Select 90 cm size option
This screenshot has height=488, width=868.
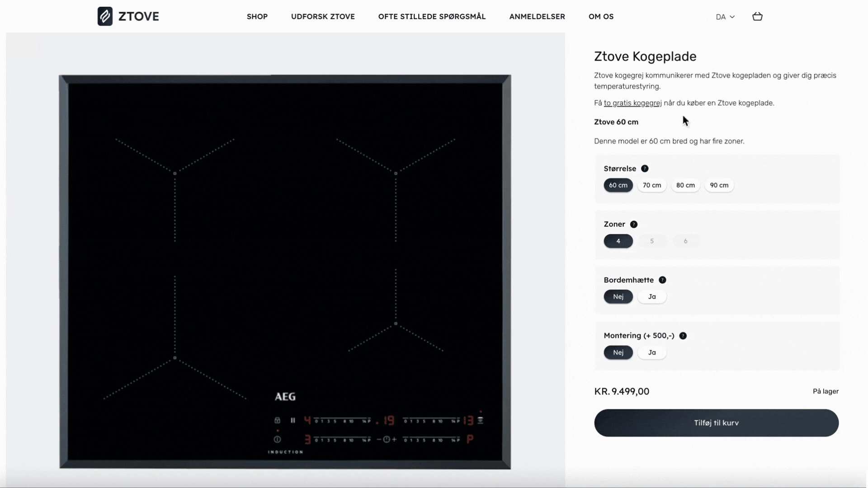[719, 185]
